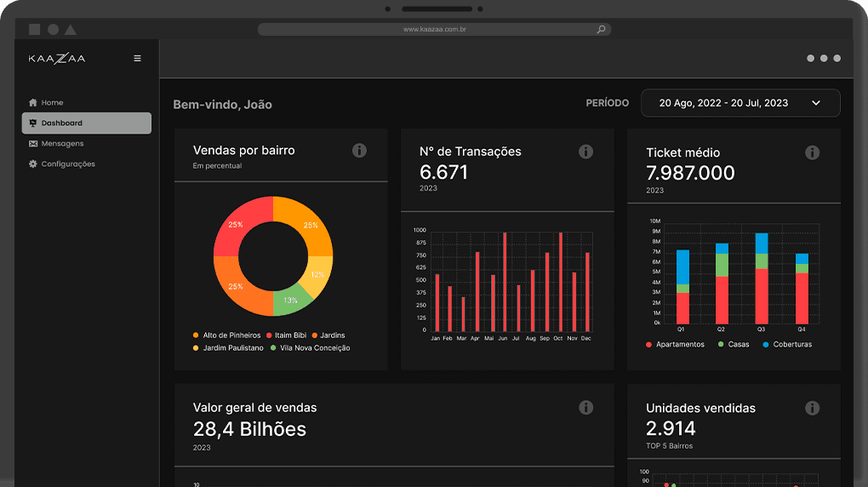Expand the Período date range dropdown

tap(740, 103)
